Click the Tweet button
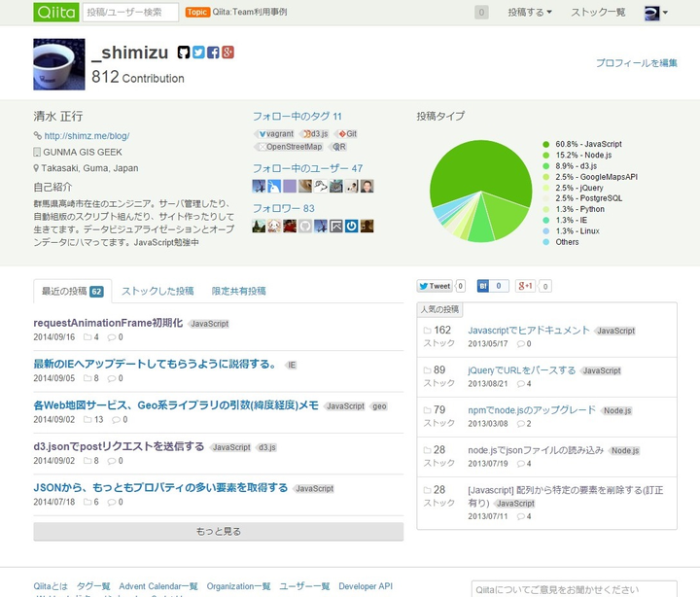The image size is (700, 597). (435, 286)
